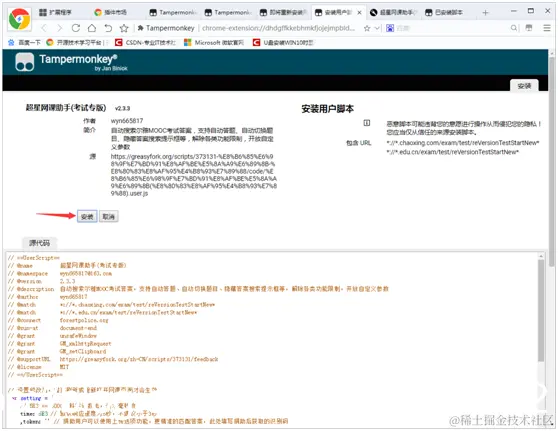The image size is (558, 431).
Task: Click the @grant GM_xmlhttpRequest code line
Action: [59, 344]
